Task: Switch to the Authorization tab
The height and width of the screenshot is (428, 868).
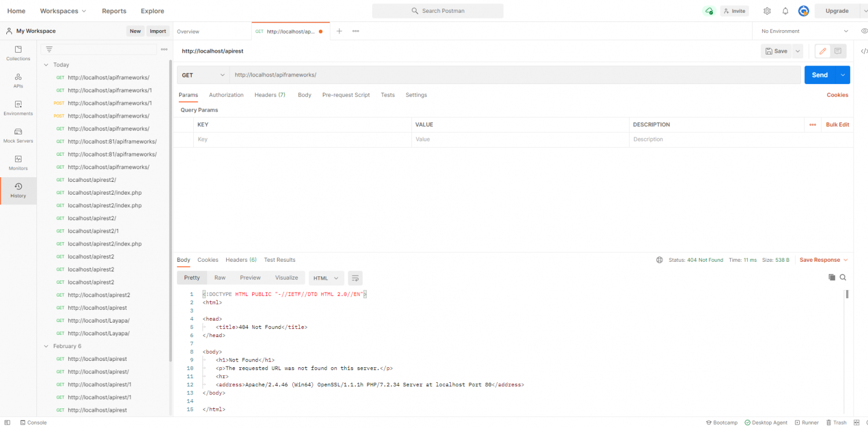Action: tap(226, 95)
